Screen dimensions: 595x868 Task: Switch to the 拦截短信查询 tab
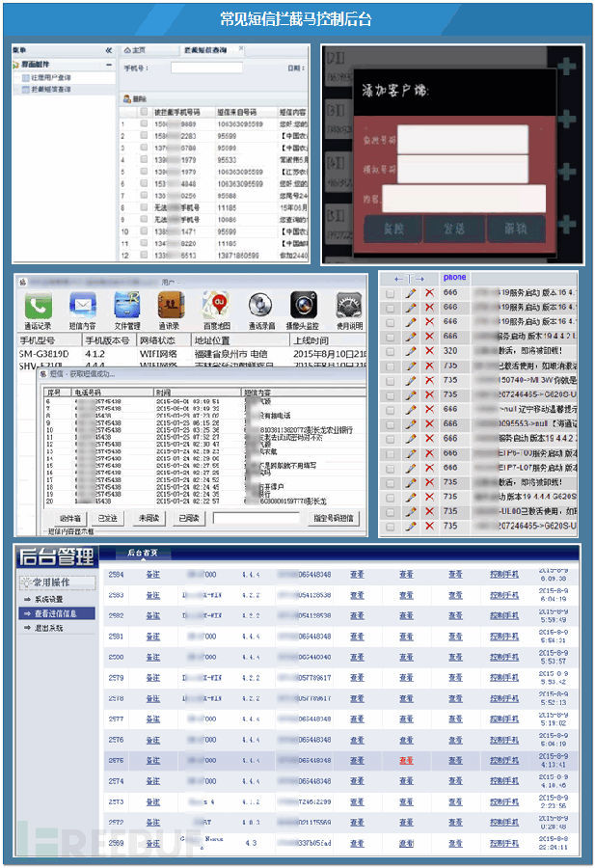pyautogui.click(x=205, y=50)
